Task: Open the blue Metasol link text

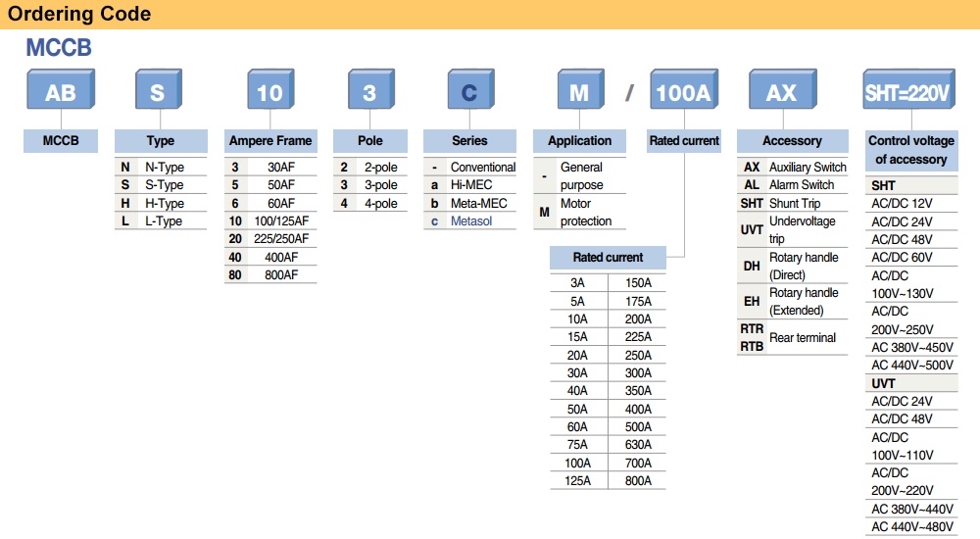Action: [x=471, y=220]
